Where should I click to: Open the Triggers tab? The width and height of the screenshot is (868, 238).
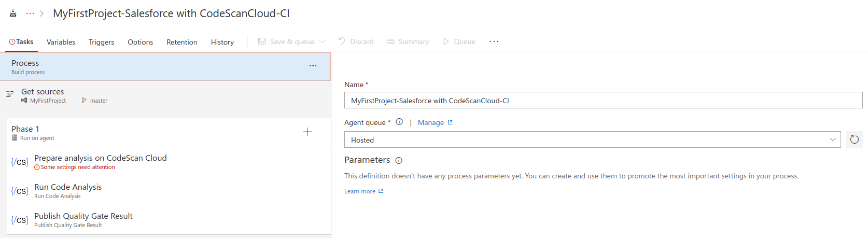pos(101,42)
